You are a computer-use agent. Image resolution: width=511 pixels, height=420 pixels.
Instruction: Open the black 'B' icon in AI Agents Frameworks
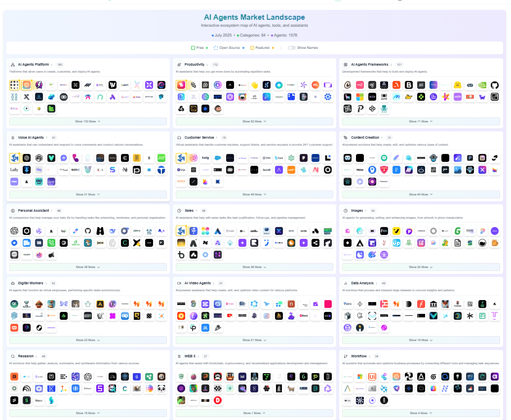click(x=409, y=85)
